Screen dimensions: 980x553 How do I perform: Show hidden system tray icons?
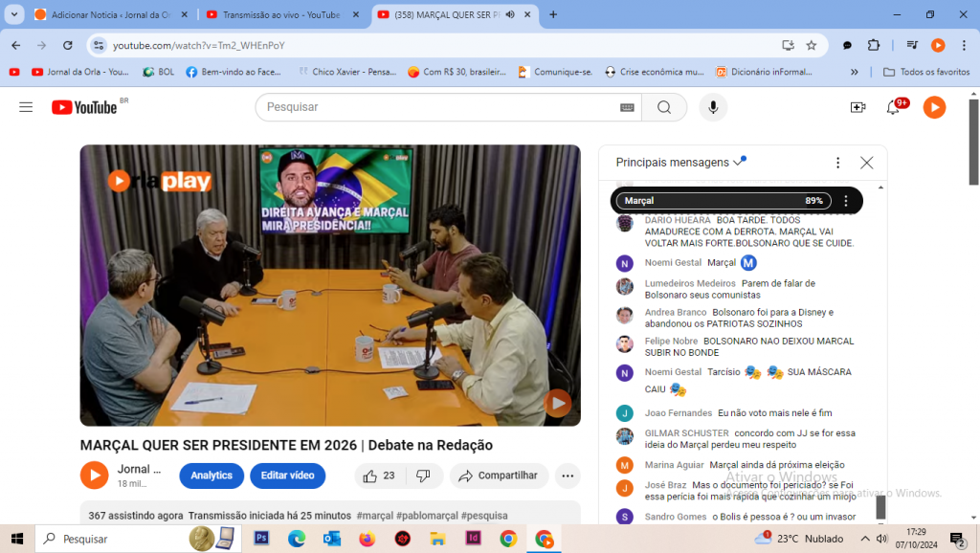pyautogui.click(x=865, y=539)
